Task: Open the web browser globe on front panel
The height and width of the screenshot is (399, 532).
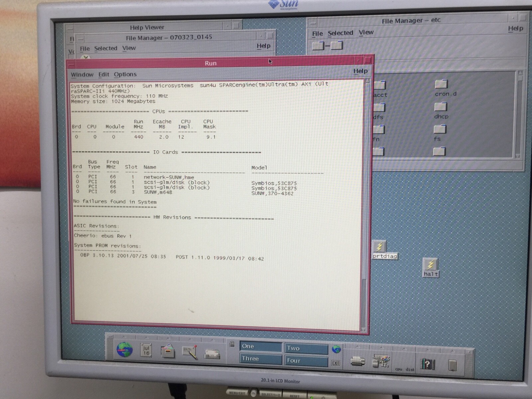Action: (125, 350)
